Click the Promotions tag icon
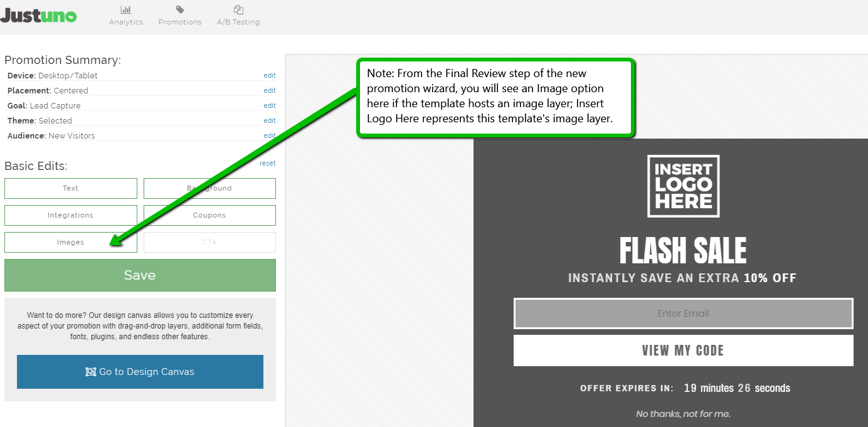868x427 pixels. (180, 10)
